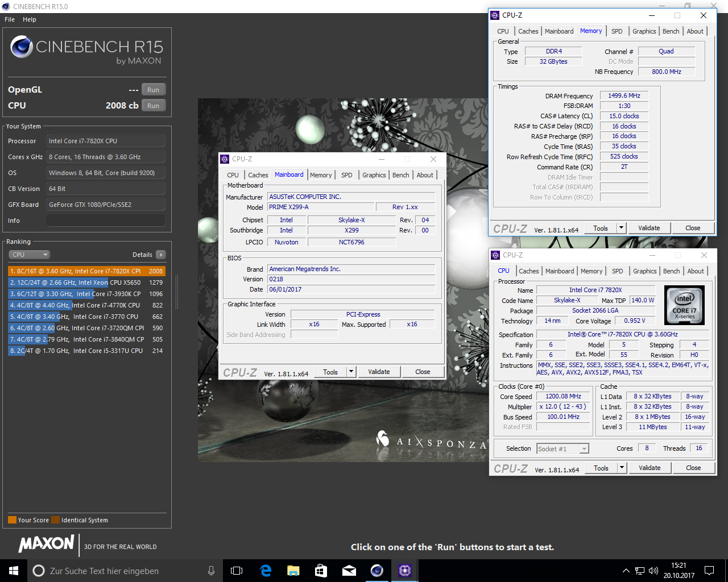This screenshot has height=582, width=728.
Task: Open Microsoft Store from taskbar
Action: coord(321,571)
